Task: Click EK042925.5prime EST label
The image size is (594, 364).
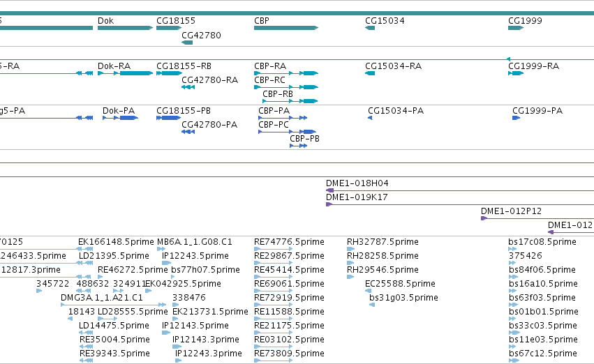Action: coord(184,284)
